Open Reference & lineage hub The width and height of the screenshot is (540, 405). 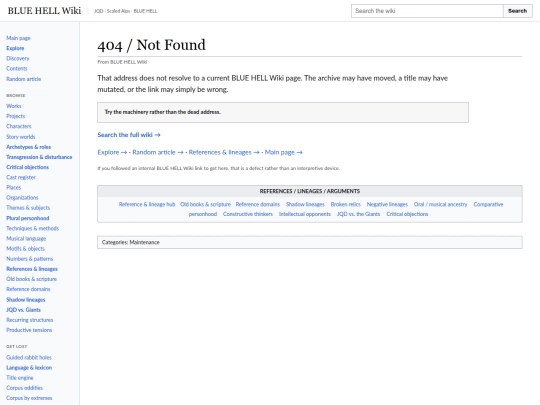click(147, 204)
